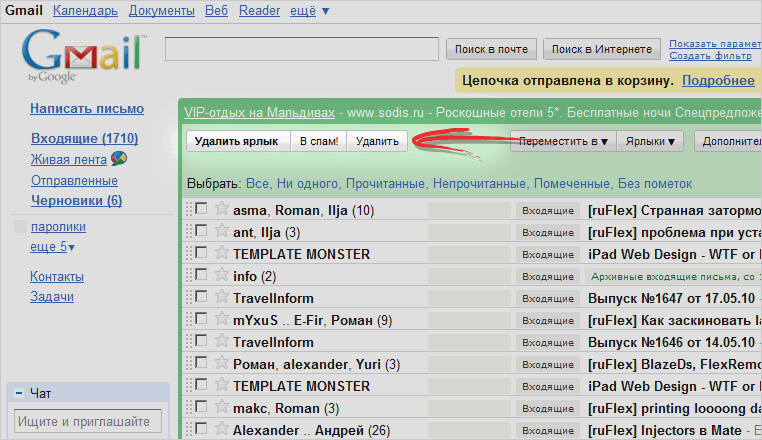
Task: Open the Отправленные folder
Action: (74, 180)
